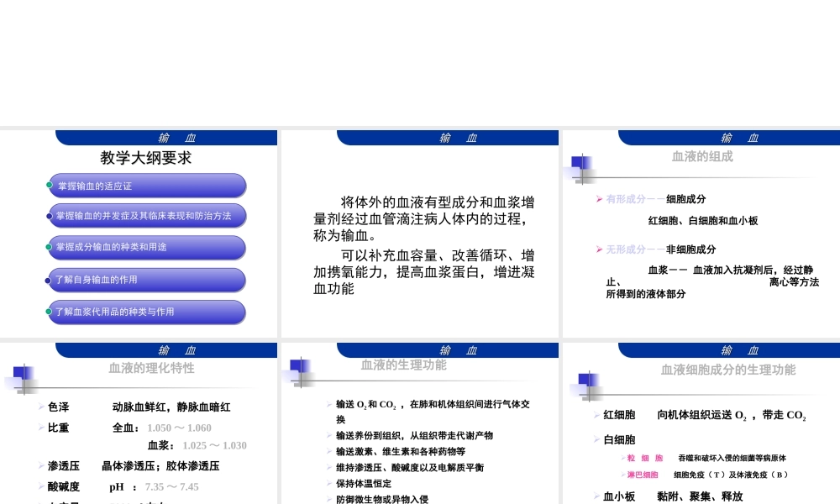The width and height of the screenshot is (840, 504).
Task: Click the 掌握输血的适应证 pill button
Action: (147, 185)
